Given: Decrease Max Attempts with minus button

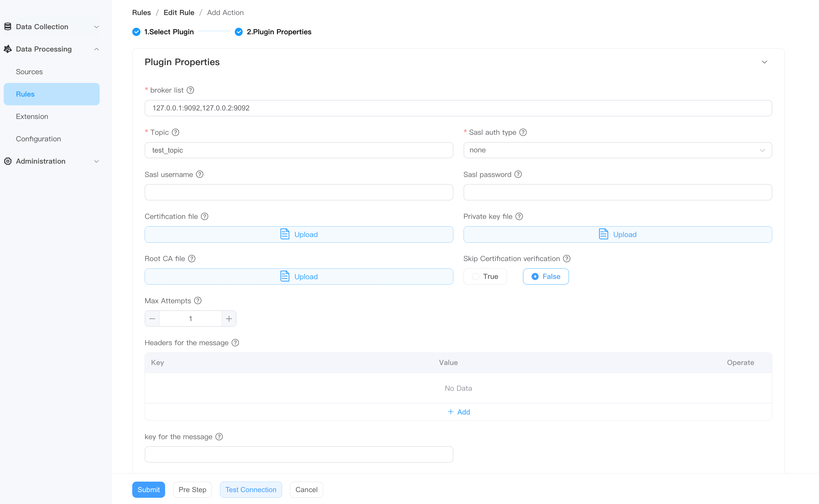Looking at the screenshot, I should (152, 319).
